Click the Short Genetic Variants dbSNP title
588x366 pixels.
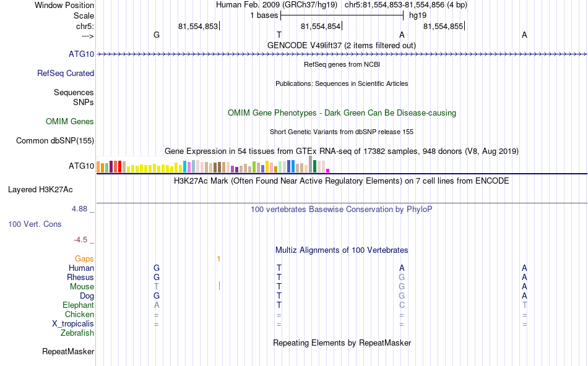pyautogui.click(x=342, y=132)
